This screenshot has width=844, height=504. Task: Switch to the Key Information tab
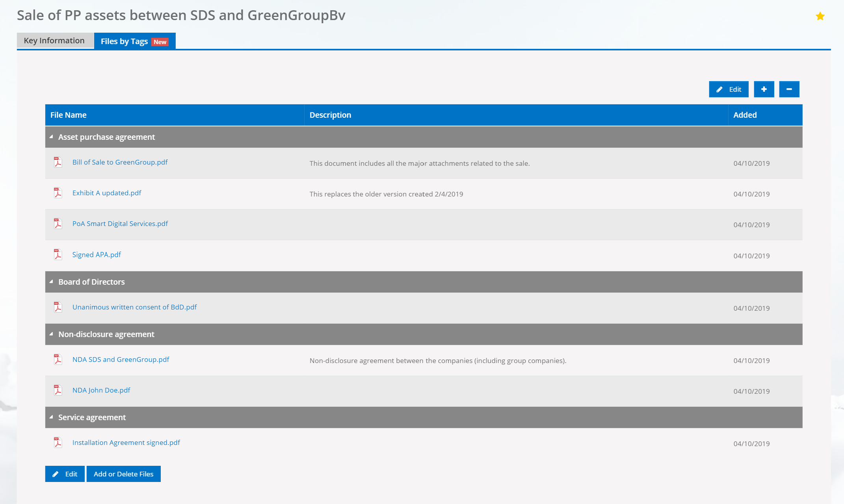(54, 41)
